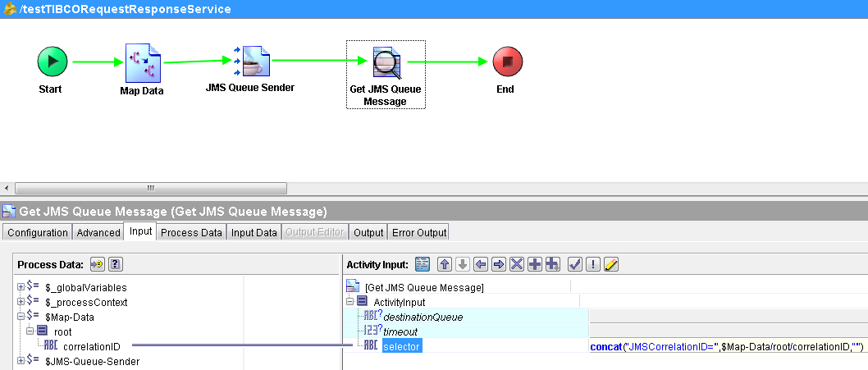This screenshot has width=868, height=370.
Task: Click the delete X icon in Activity Input toolbar
Action: 517,264
